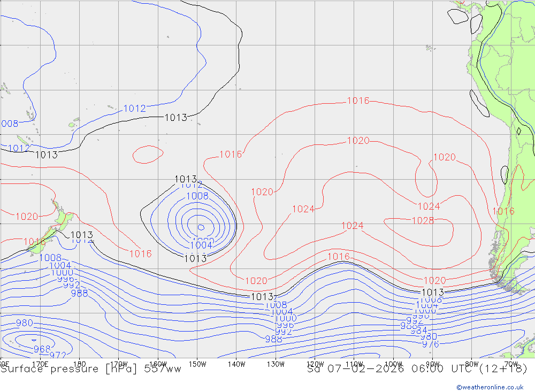This screenshot has height=392, width=535.
Task: Select the 80W longitude label
Action: click(471, 364)
